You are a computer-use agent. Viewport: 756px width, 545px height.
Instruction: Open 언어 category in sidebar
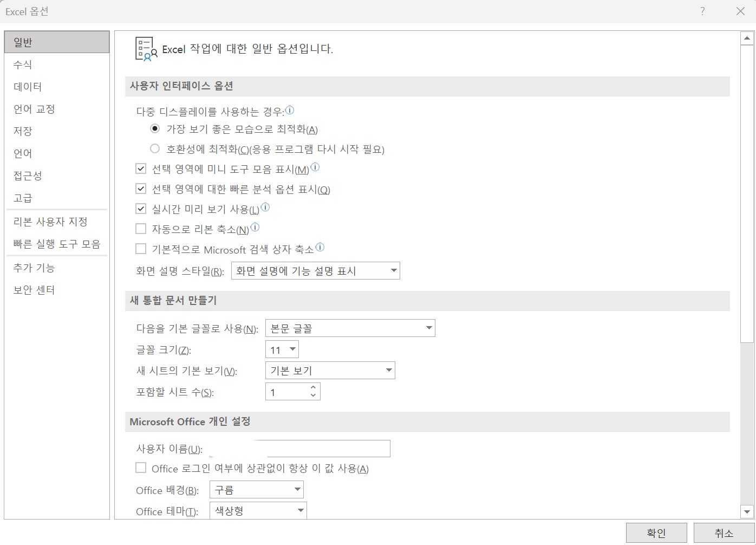pyautogui.click(x=57, y=153)
